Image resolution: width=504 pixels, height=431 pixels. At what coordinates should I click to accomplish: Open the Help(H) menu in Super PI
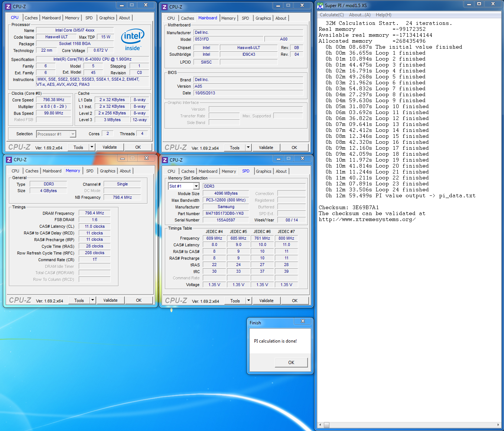[x=383, y=15]
